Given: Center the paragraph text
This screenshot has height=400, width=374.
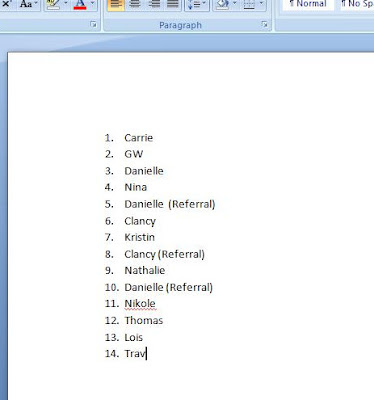Looking at the screenshot, I should (x=135, y=4).
